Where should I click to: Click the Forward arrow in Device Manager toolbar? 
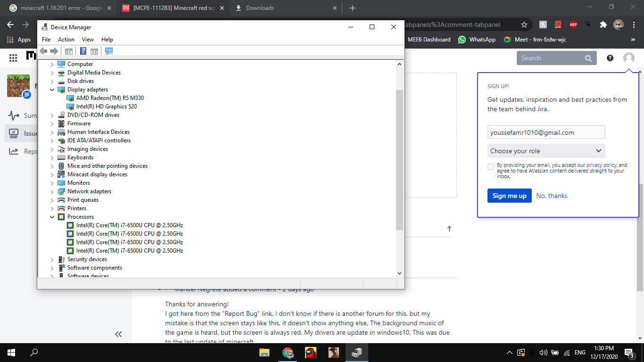tap(54, 51)
